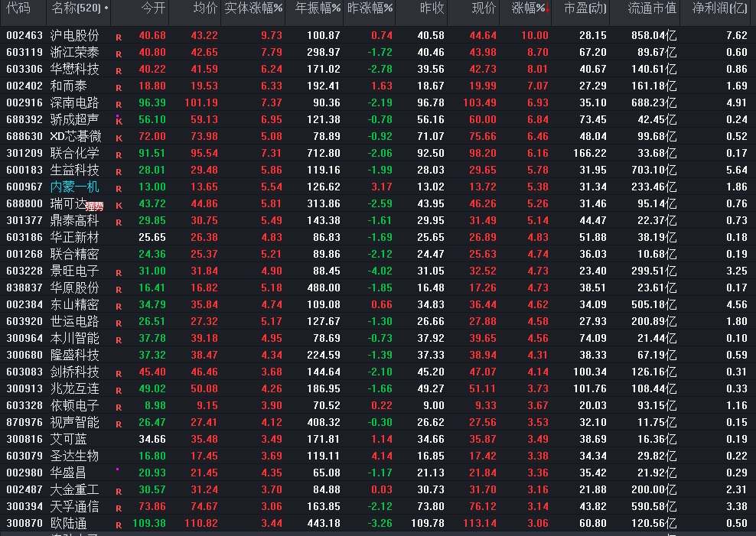The image size is (756, 536).
Task: Click R margin icon for 华懋科技
Action: (119, 71)
